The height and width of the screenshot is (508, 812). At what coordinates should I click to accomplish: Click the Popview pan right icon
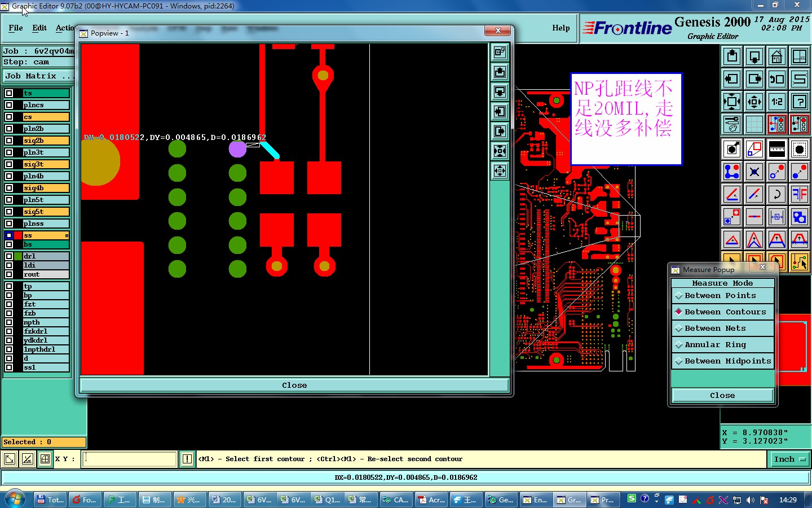[x=500, y=132]
